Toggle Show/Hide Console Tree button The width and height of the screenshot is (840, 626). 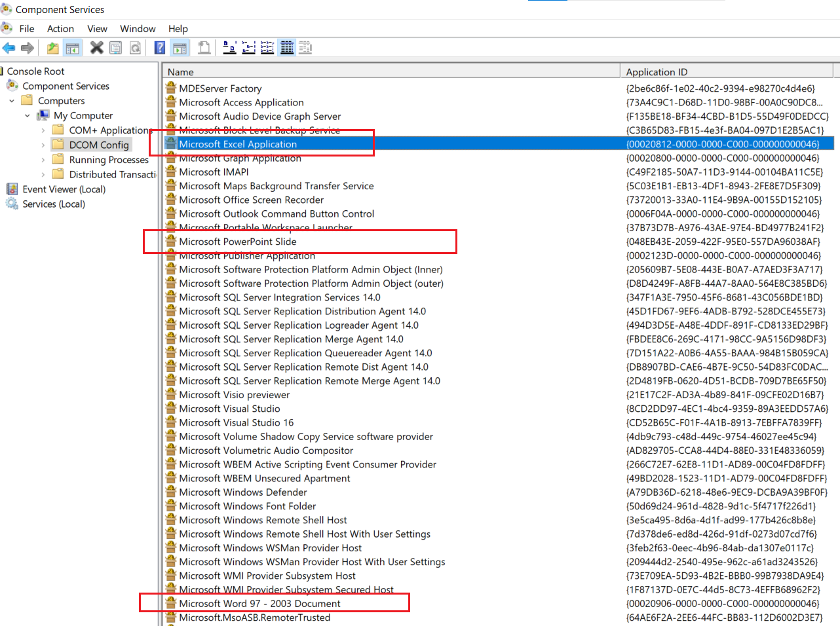point(72,48)
